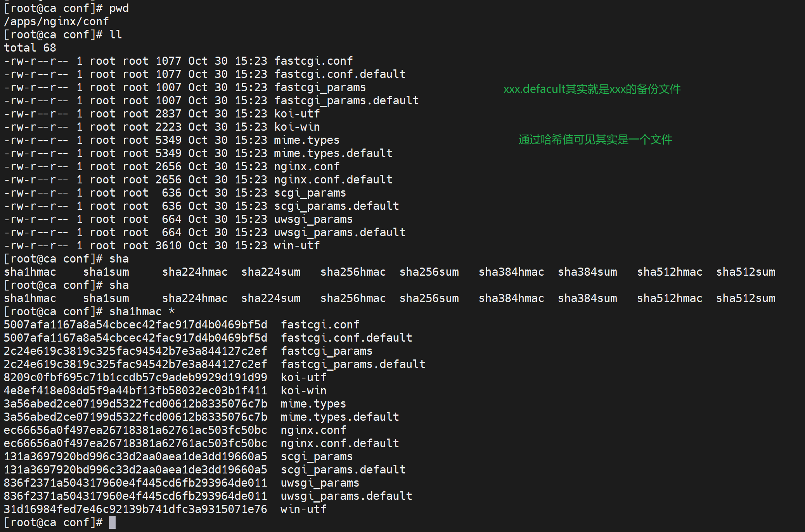Screen dimensions: 805x532
Task: Click fastcgi_params in the hash output list
Action: coord(326,351)
